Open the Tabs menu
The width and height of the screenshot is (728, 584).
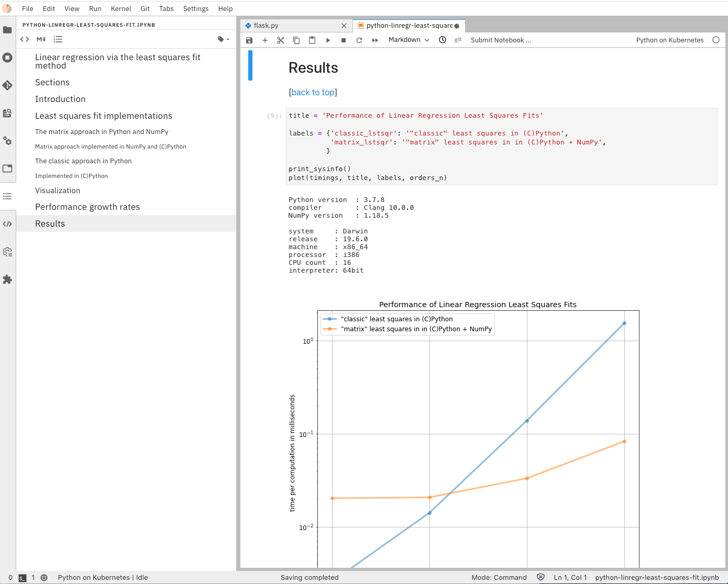coord(167,8)
